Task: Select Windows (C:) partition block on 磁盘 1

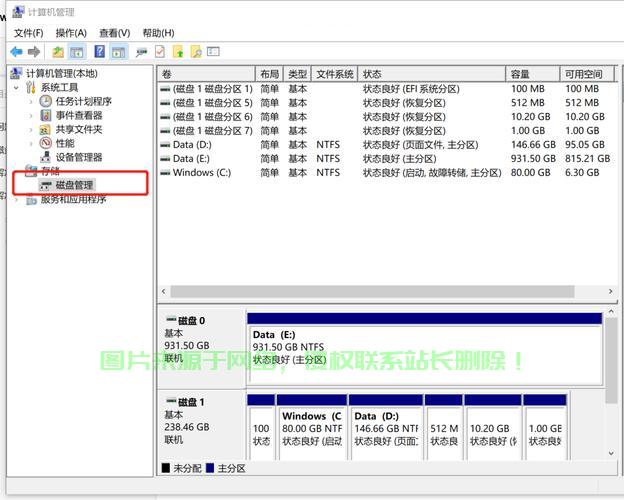Action: pyautogui.click(x=312, y=427)
